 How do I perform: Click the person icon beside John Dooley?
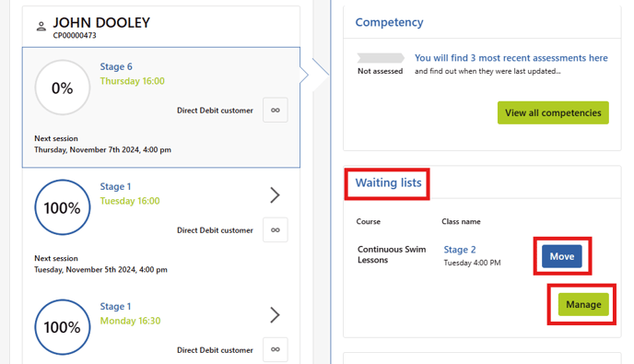pos(41,27)
